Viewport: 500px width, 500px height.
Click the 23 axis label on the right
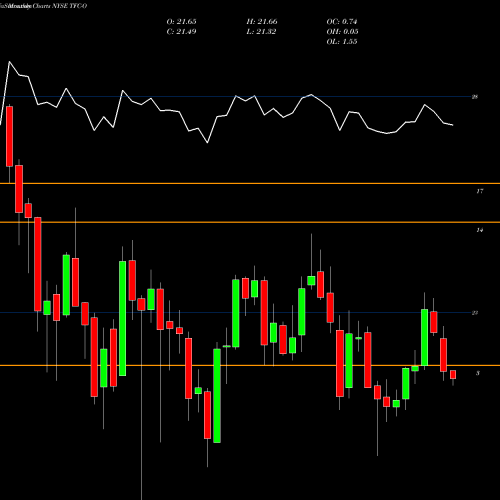tap(475, 313)
